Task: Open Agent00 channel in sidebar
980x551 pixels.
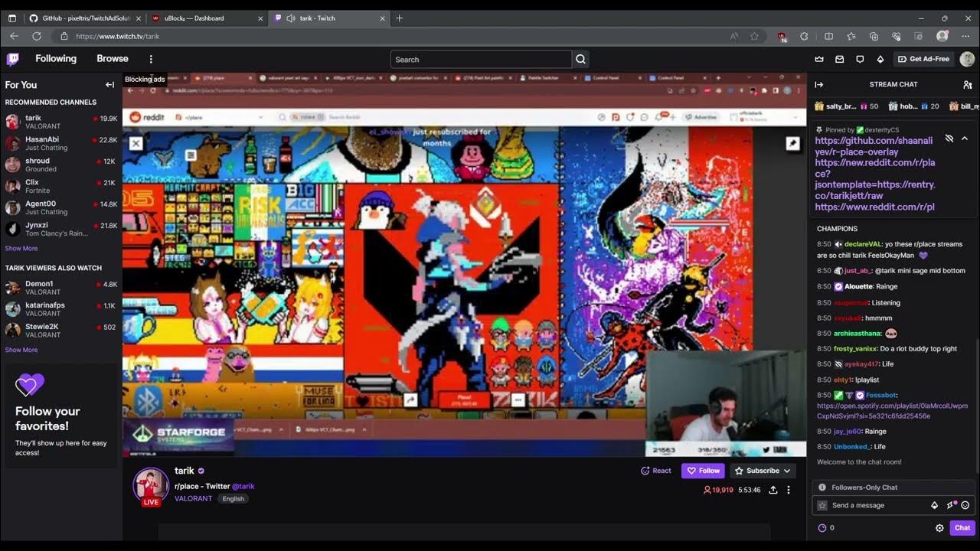Action: point(61,207)
